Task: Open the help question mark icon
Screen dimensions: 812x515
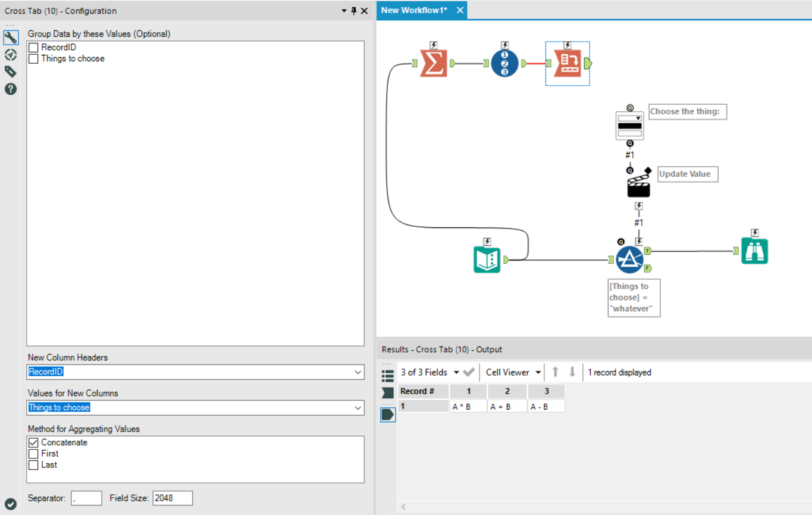Action: [x=10, y=89]
